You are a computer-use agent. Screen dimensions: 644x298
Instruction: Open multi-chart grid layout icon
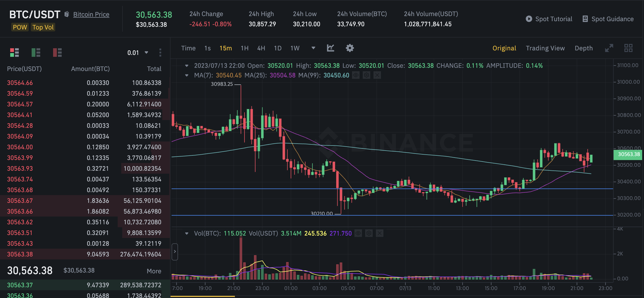pyautogui.click(x=628, y=48)
